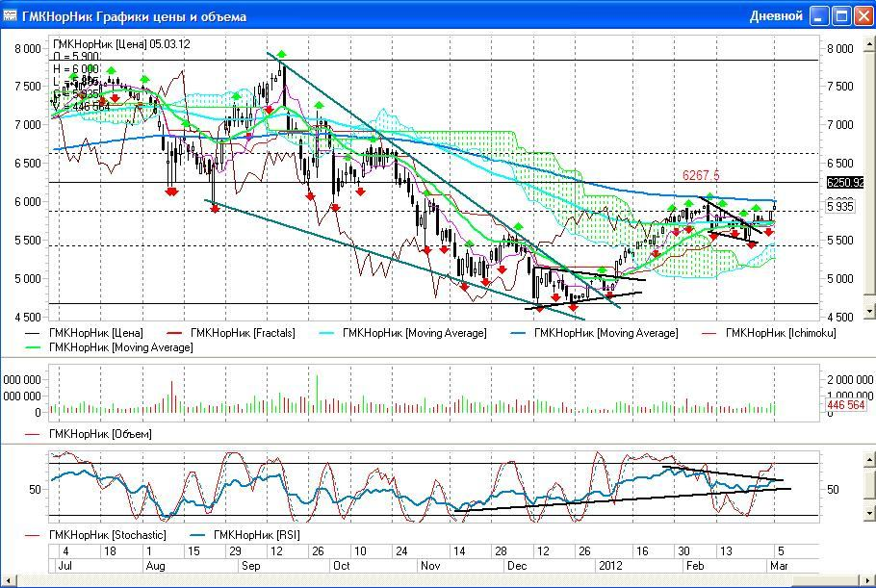
Task: Click the oscillator pane scroll-down arrow
Action: point(870,512)
